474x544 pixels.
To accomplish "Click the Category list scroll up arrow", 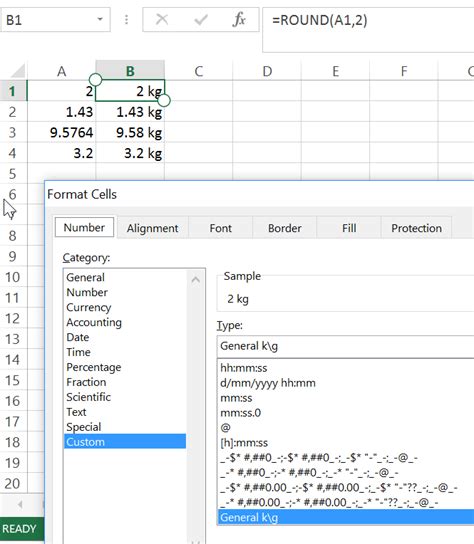I will click(x=195, y=279).
